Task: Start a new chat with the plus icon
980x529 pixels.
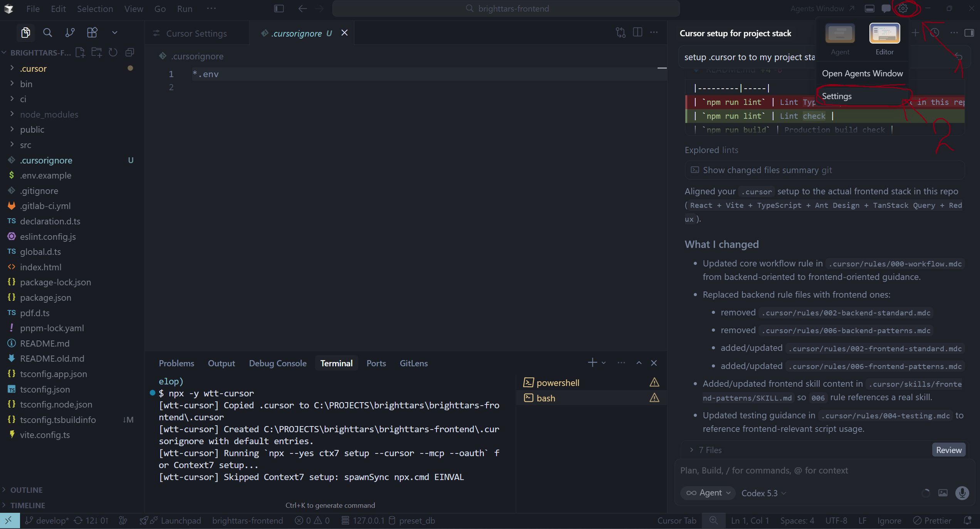Action: (x=915, y=33)
